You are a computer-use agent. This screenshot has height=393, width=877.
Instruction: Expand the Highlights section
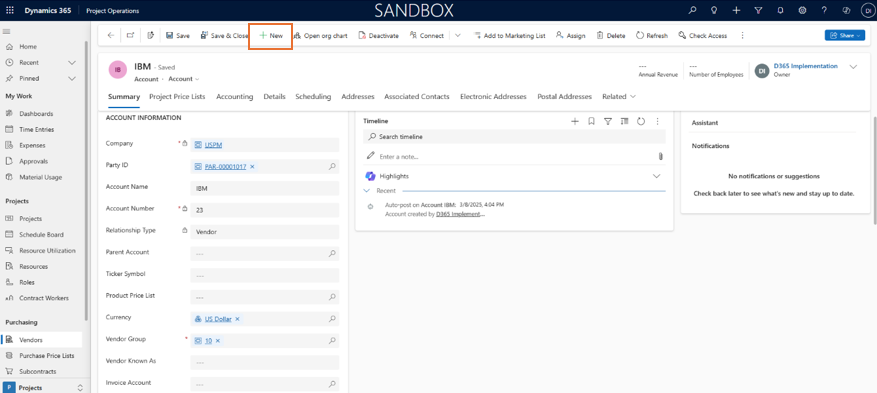(657, 176)
